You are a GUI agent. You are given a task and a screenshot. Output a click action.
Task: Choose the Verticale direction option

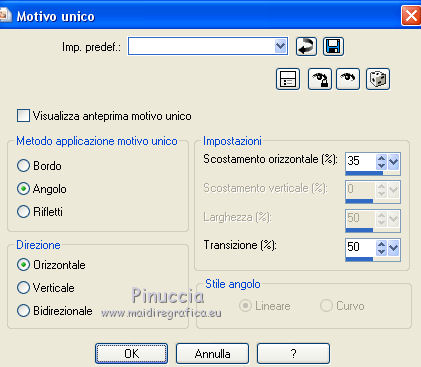tap(23, 287)
